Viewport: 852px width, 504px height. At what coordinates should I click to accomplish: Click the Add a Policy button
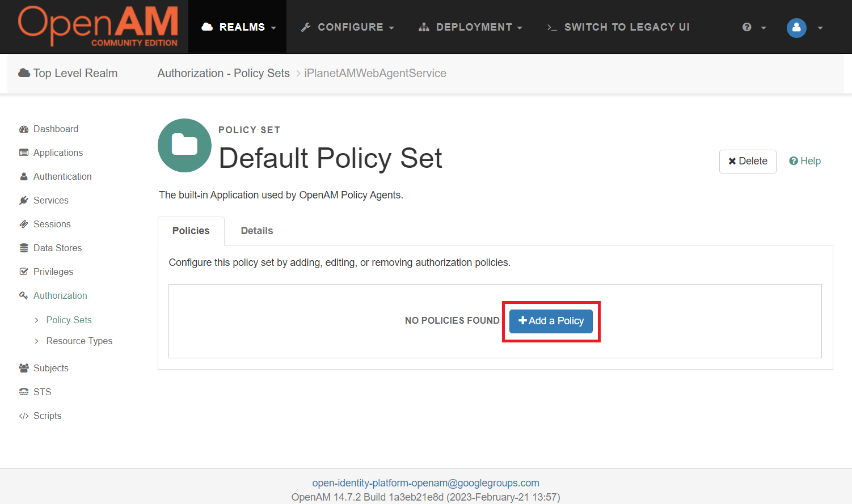coord(551,321)
